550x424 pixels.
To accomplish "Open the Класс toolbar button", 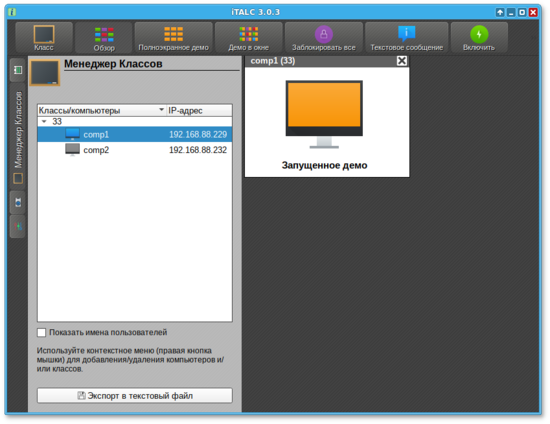I will click(x=44, y=38).
